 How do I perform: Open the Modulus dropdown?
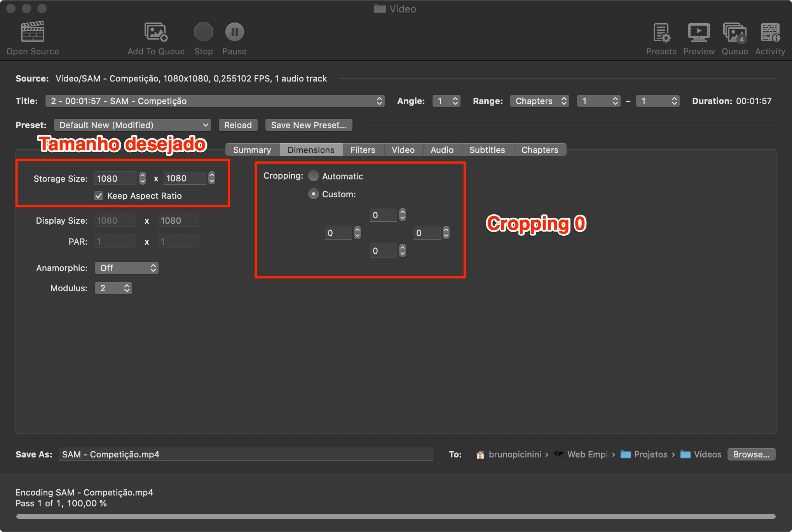coord(113,288)
